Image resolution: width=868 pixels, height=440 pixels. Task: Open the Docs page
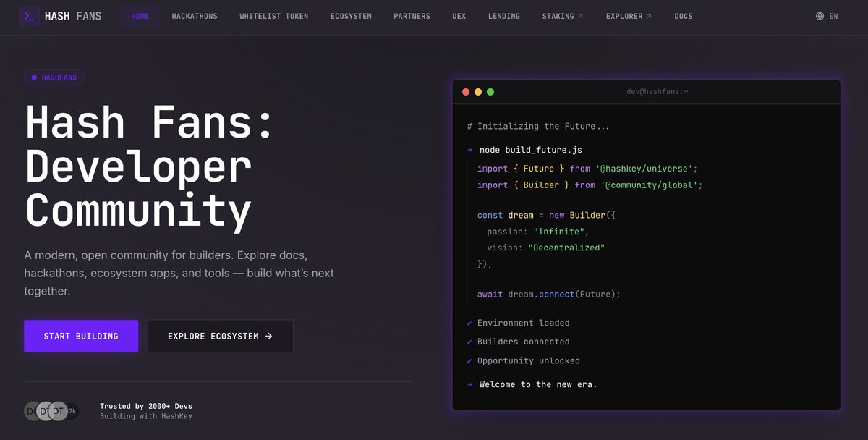click(x=684, y=16)
